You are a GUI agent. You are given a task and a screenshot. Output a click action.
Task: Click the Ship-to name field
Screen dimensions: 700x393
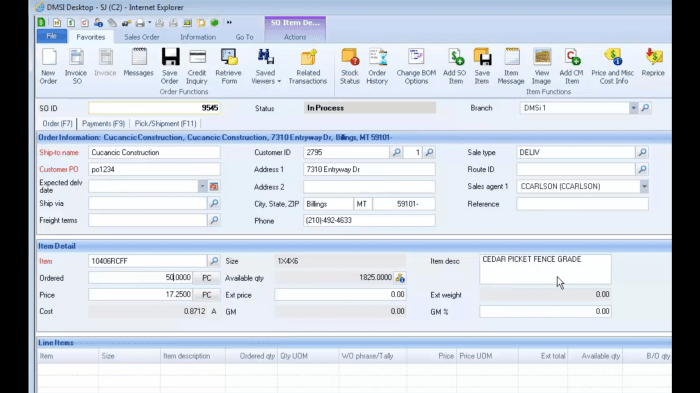click(154, 152)
